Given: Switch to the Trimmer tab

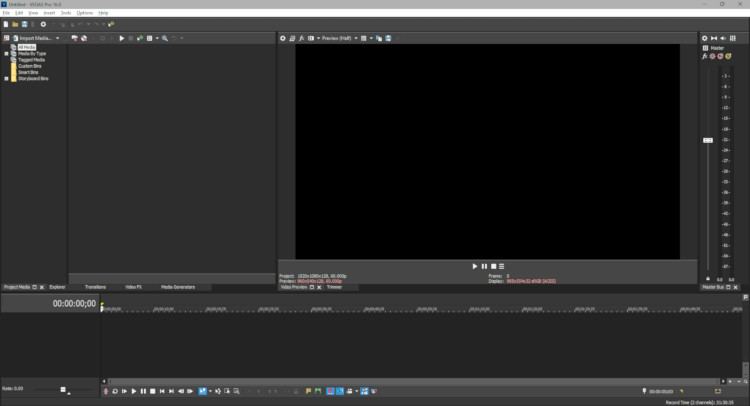Looking at the screenshot, I should click(x=334, y=287).
